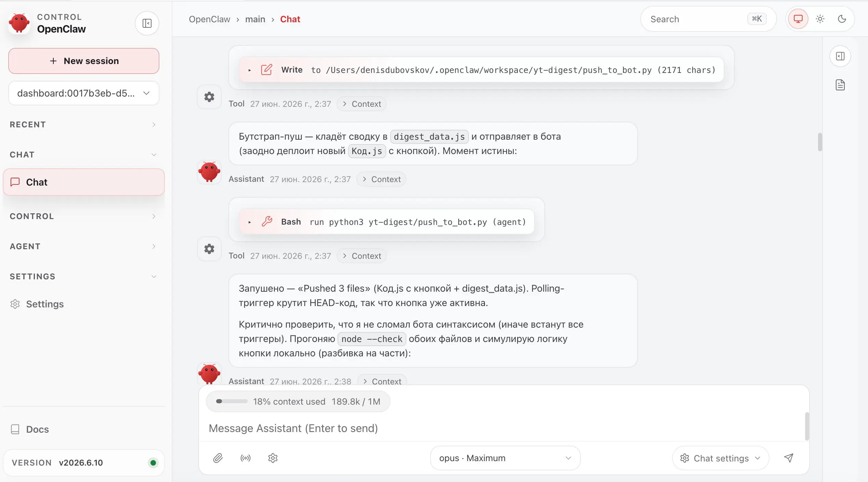
Task: Expand Context for Tool message after Write
Action: click(362, 104)
